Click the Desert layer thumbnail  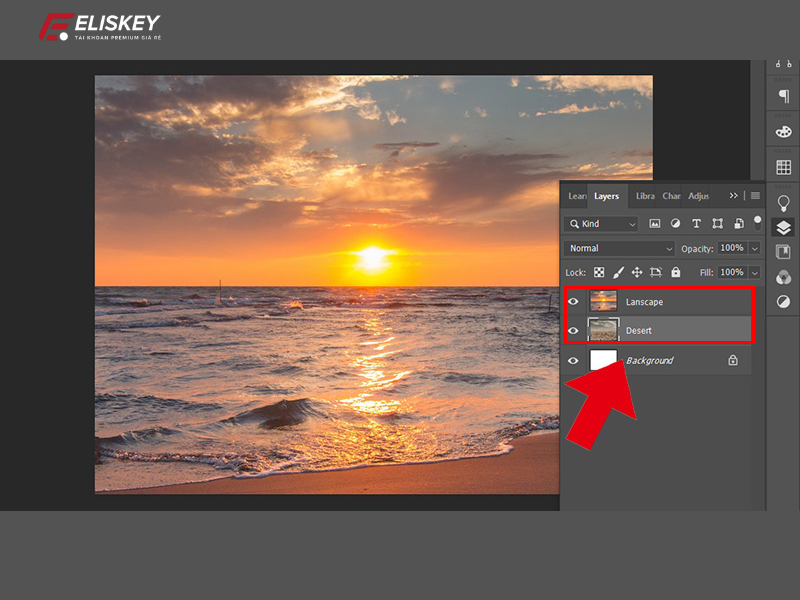tap(605, 331)
